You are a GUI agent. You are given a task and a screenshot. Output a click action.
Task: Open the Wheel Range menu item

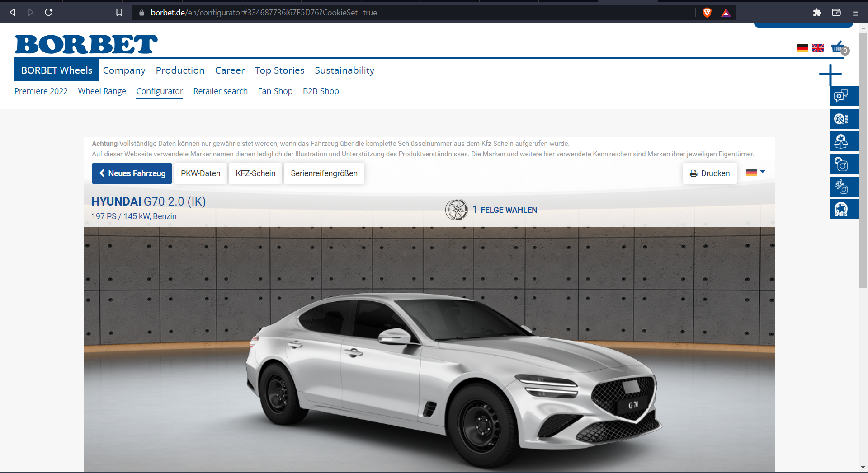[x=102, y=91]
